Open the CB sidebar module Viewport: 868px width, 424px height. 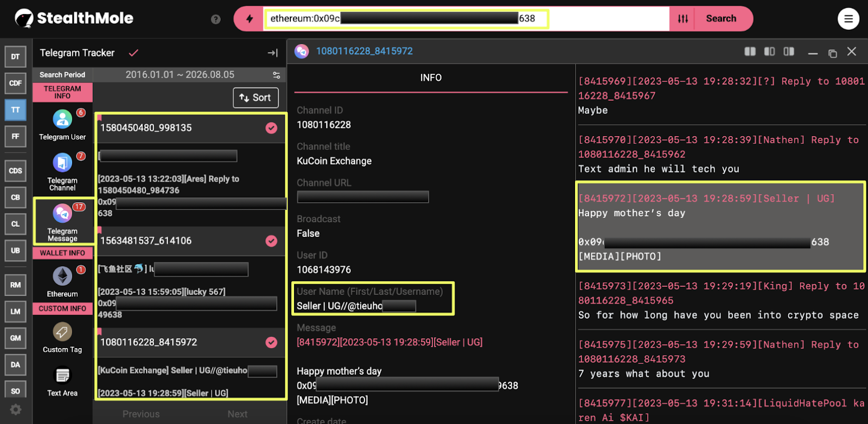[x=15, y=197]
